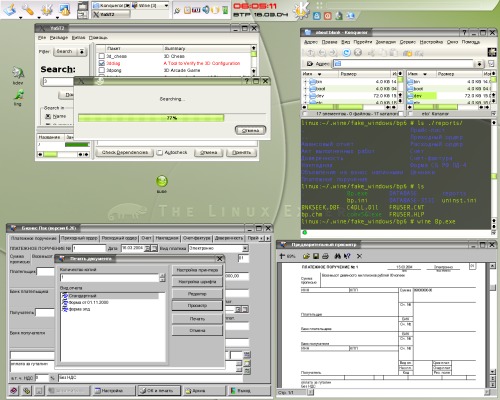The image size is (500, 400).
Task: Click Check Dependencies button in YaST2
Action: [125, 152]
